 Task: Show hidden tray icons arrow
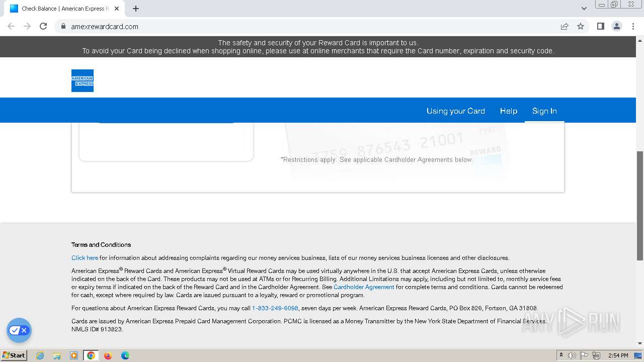point(561,355)
